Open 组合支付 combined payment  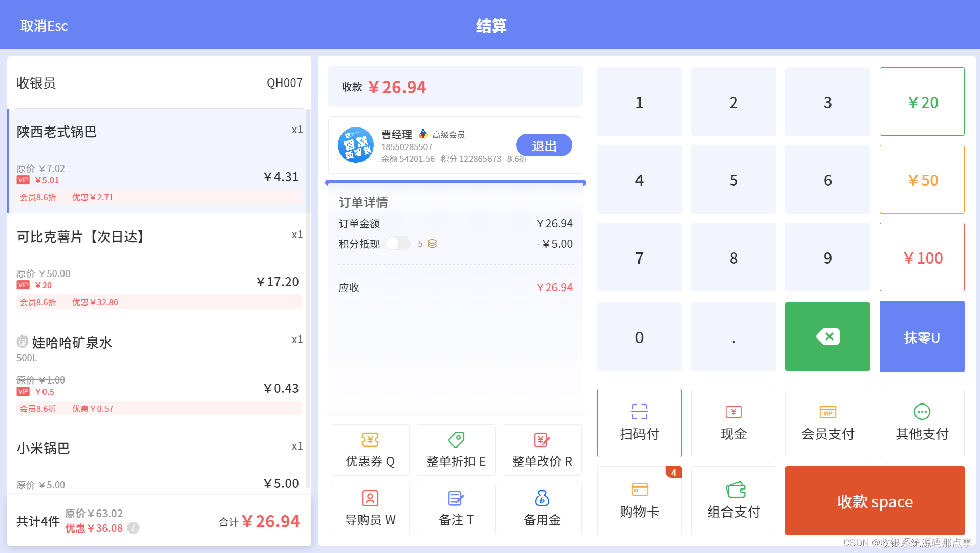tap(733, 500)
